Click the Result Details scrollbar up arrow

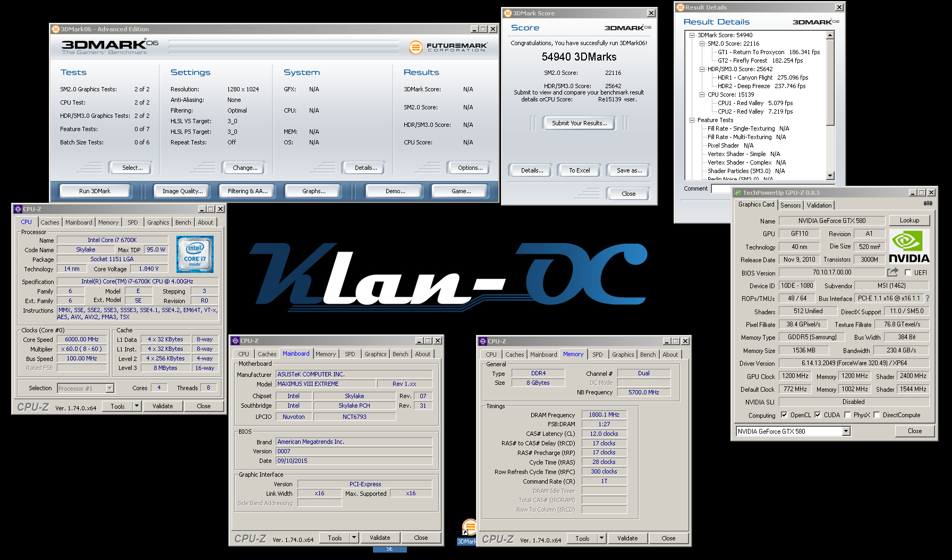830,36
